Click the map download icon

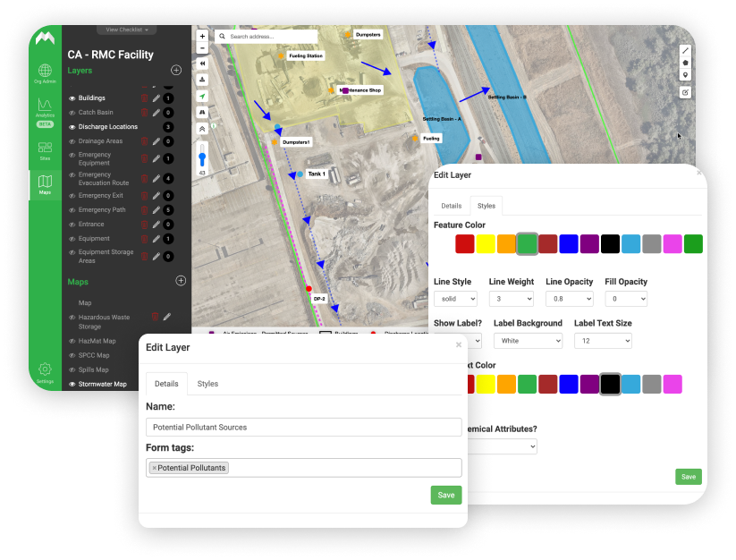[x=202, y=80]
